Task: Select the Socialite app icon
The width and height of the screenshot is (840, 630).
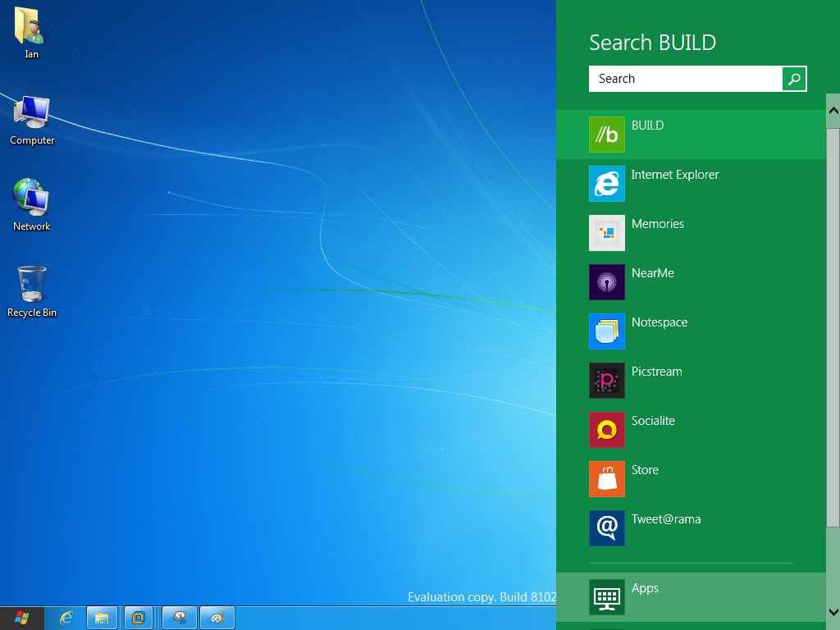Action: [x=607, y=430]
